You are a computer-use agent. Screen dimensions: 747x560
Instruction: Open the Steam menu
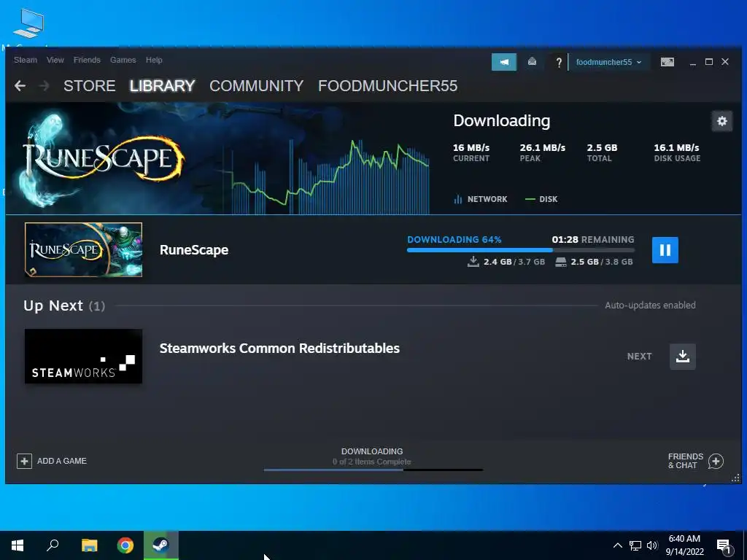(26, 60)
